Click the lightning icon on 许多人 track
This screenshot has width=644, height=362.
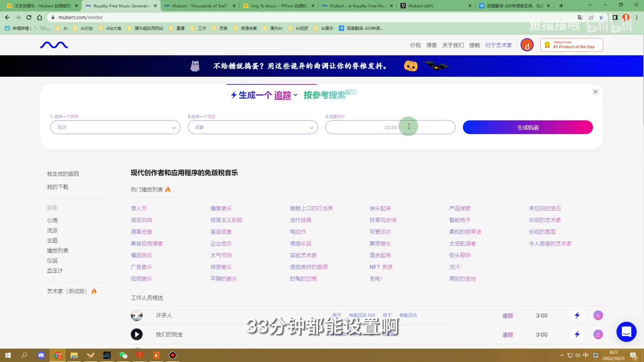tap(577, 315)
